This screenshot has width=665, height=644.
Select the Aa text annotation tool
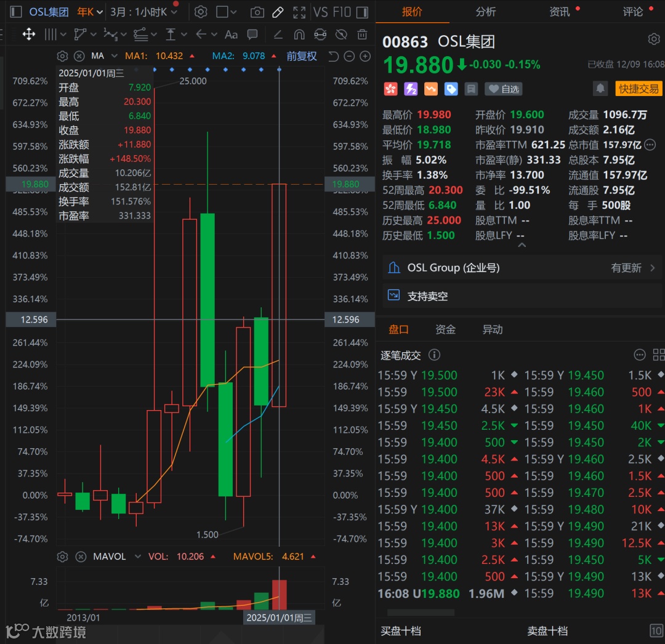231,34
